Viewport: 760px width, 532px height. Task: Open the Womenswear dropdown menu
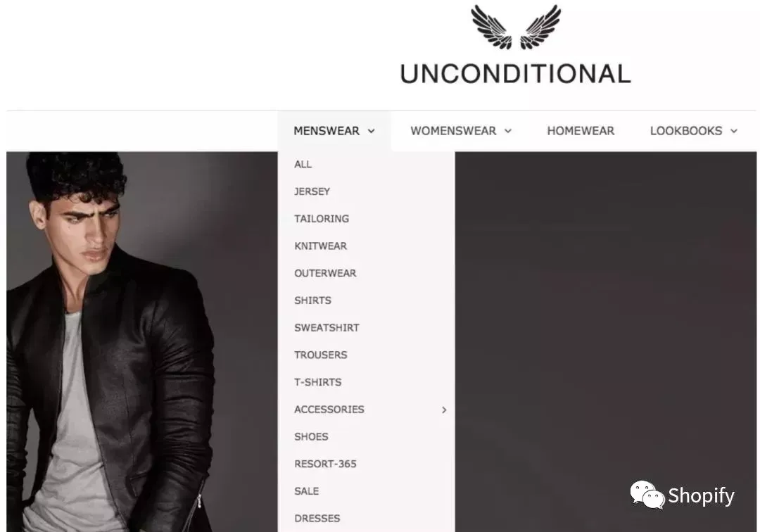[461, 131]
